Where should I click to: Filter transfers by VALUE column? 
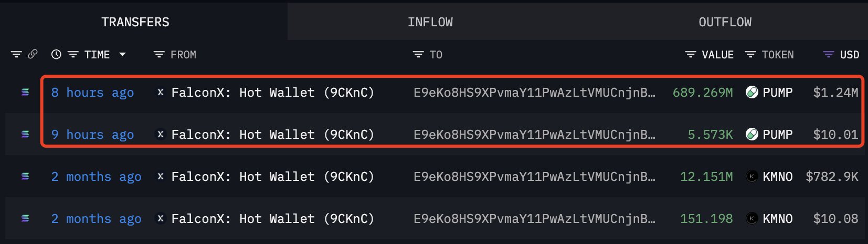(691, 55)
